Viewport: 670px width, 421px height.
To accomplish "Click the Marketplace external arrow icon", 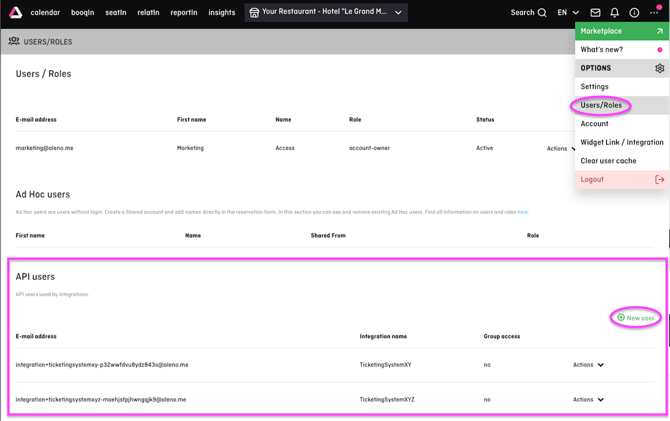I will point(660,31).
